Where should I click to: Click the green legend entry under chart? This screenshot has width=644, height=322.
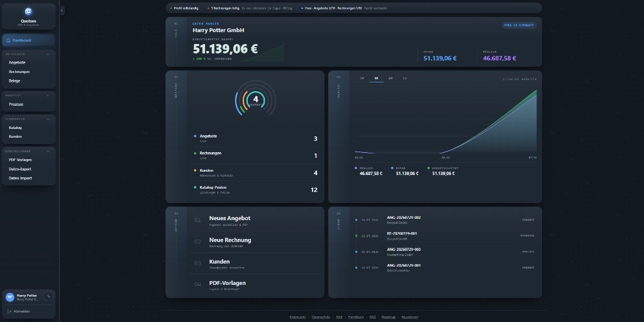point(443,171)
